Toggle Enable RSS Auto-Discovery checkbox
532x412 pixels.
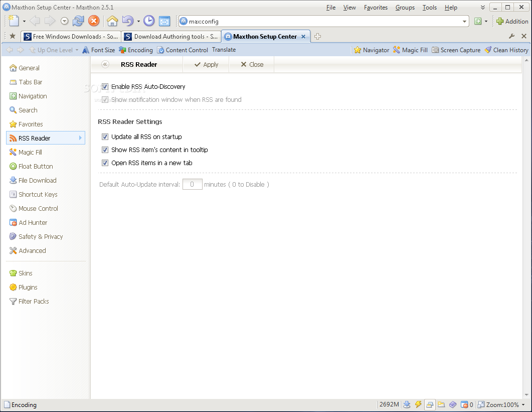[x=105, y=87]
